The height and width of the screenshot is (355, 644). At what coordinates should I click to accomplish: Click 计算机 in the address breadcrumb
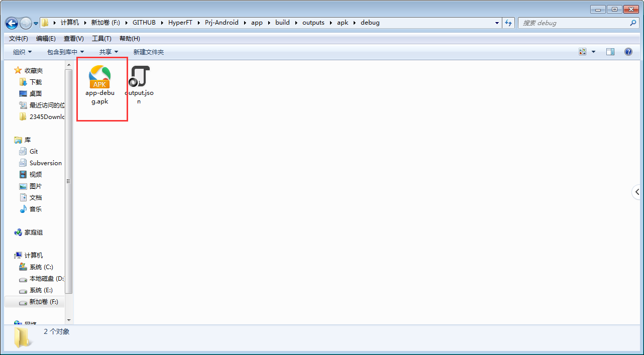70,23
